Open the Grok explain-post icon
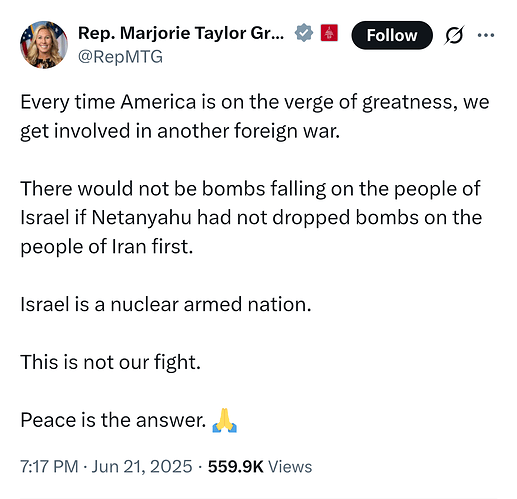This screenshot has width=517, height=499. [454, 35]
